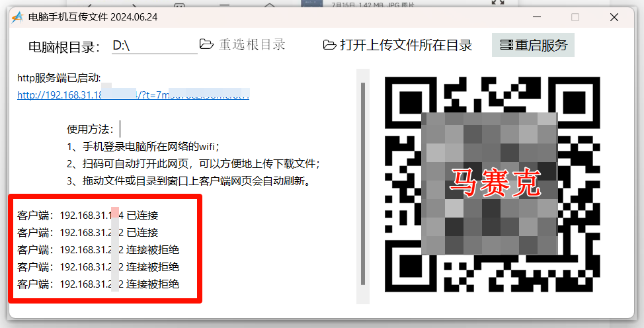Image resolution: width=644 pixels, height=328 pixels.
Task: Close the 电脑手机互传文件 window
Action: 614,17
